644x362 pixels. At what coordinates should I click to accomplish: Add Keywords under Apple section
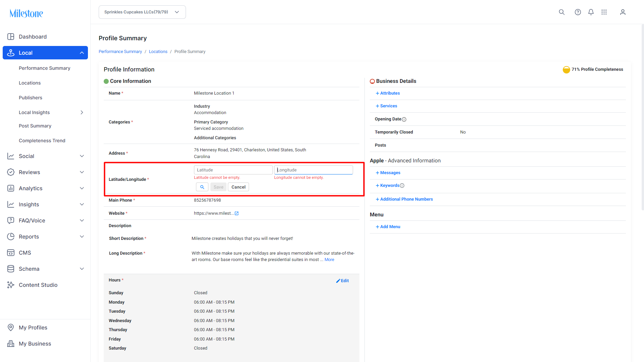pos(388,186)
